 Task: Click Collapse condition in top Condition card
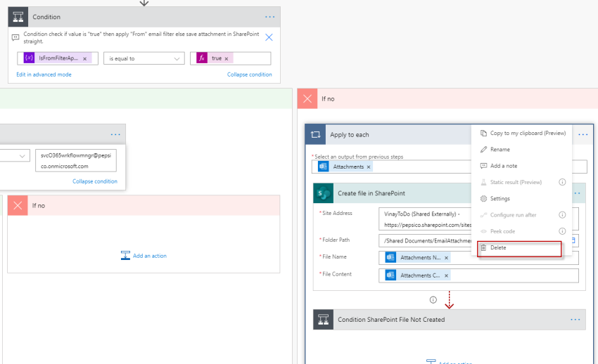click(250, 74)
